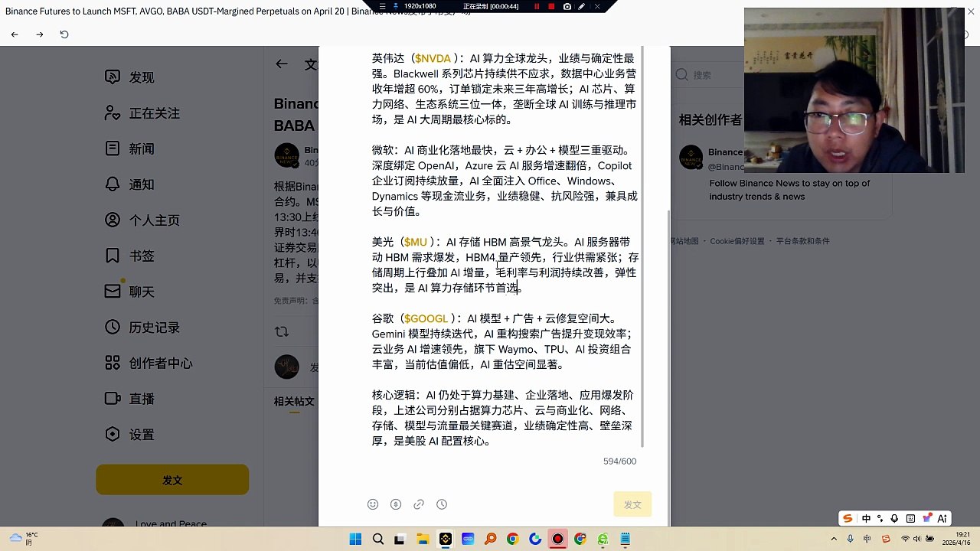Insert link with chain icon
The width and height of the screenshot is (980, 551).
pos(419,504)
